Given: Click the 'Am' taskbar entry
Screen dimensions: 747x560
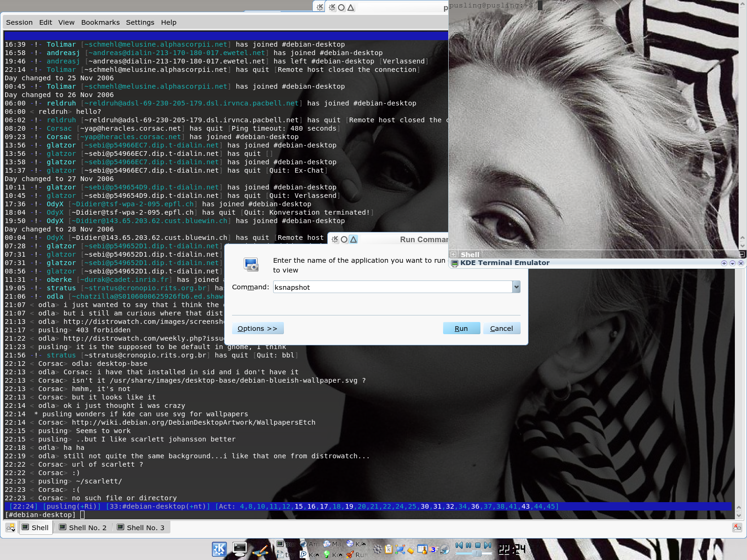Looking at the screenshot, I should click(x=309, y=544).
